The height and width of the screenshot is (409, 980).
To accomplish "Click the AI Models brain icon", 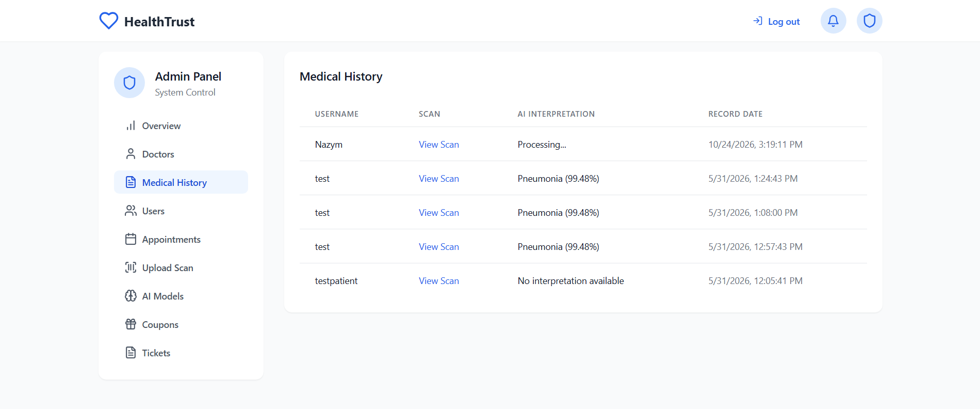I will click(x=130, y=296).
